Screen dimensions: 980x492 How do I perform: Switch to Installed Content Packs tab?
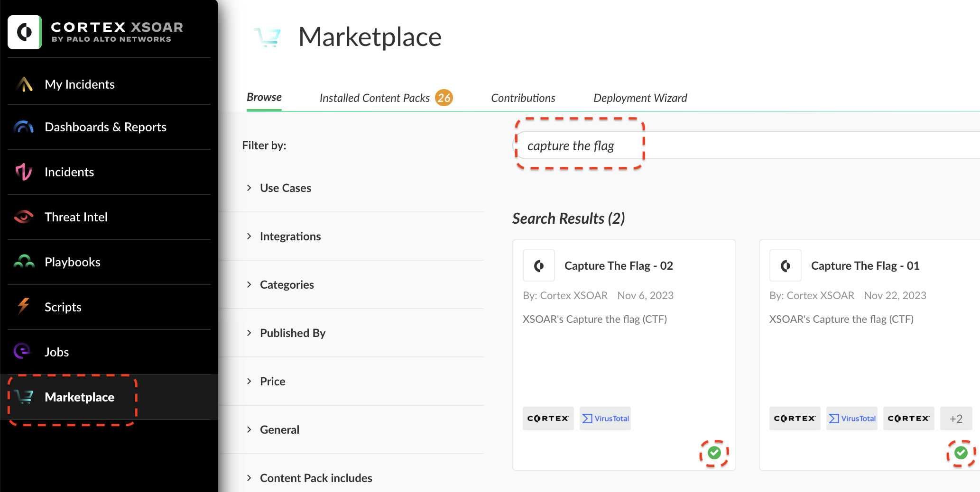pyautogui.click(x=375, y=98)
